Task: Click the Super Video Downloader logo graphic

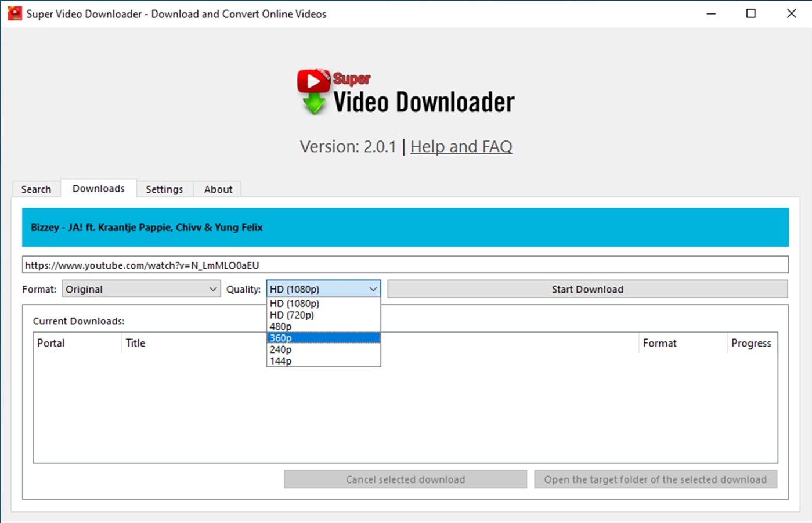Action: (406, 92)
